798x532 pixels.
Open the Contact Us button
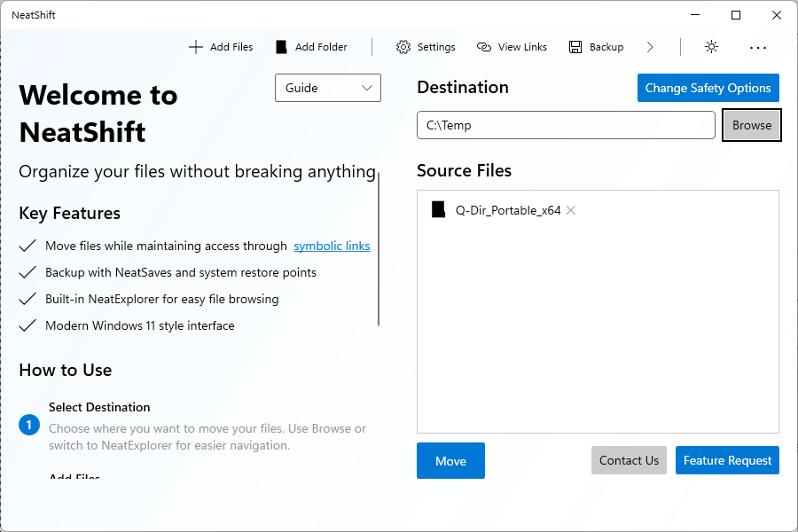click(x=629, y=460)
